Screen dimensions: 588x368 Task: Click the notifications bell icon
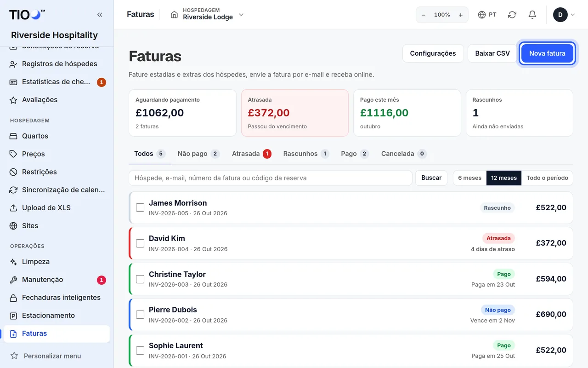[532, 15]
